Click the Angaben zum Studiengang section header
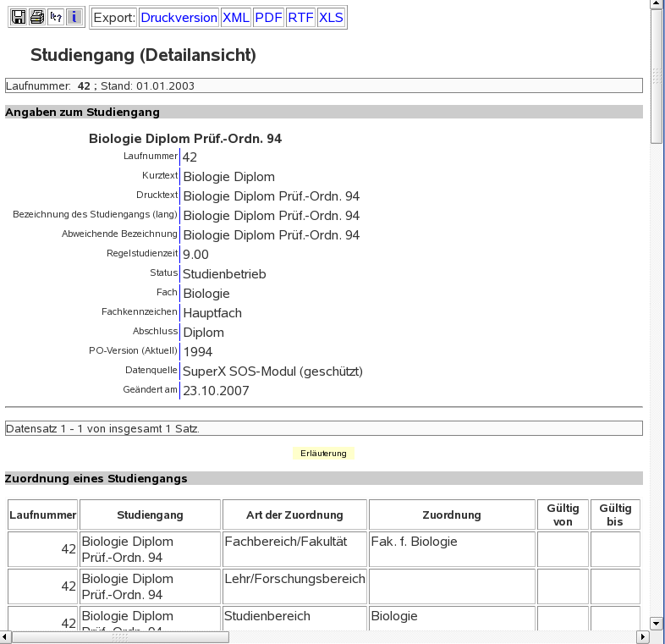 pos(323,112)
